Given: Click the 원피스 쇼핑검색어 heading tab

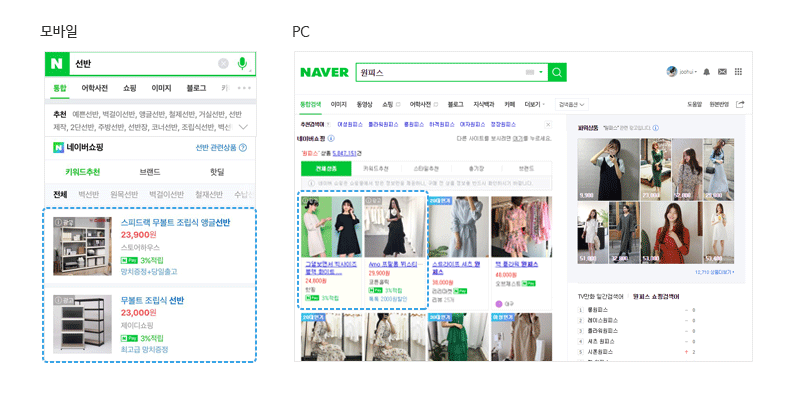Looking at the screenshot, I should click(656, 297).
